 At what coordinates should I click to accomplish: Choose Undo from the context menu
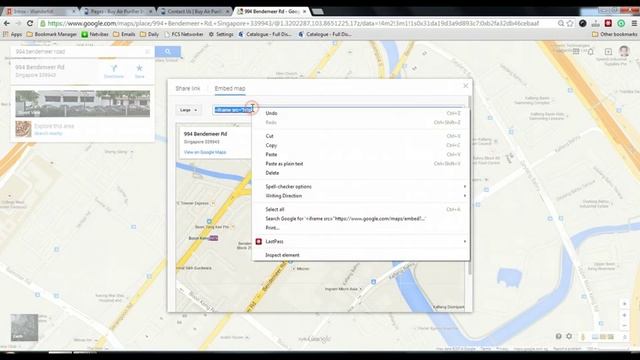pyautogui.click(x=361, y=113)
